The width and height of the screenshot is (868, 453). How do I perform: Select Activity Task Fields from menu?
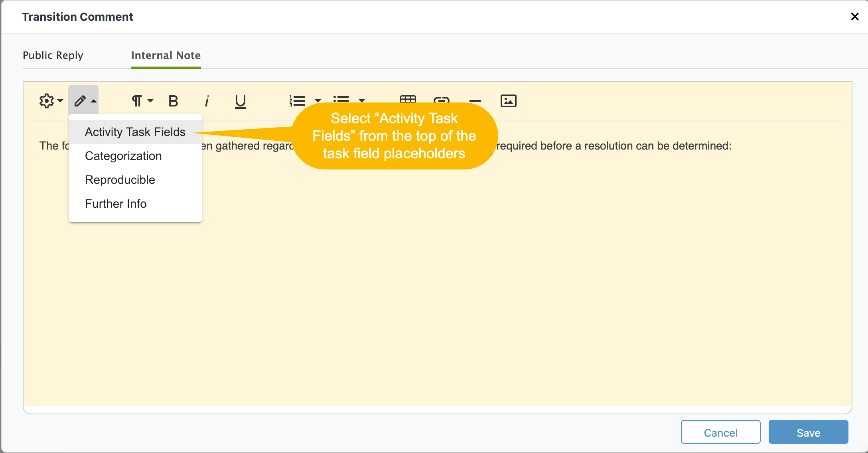tap(135, 132)
